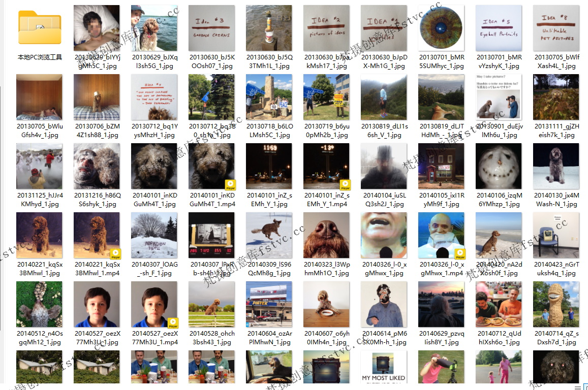Select dog leaning from vehicle window thumbnail
This screenshot has height=390, width=588.
269,367
